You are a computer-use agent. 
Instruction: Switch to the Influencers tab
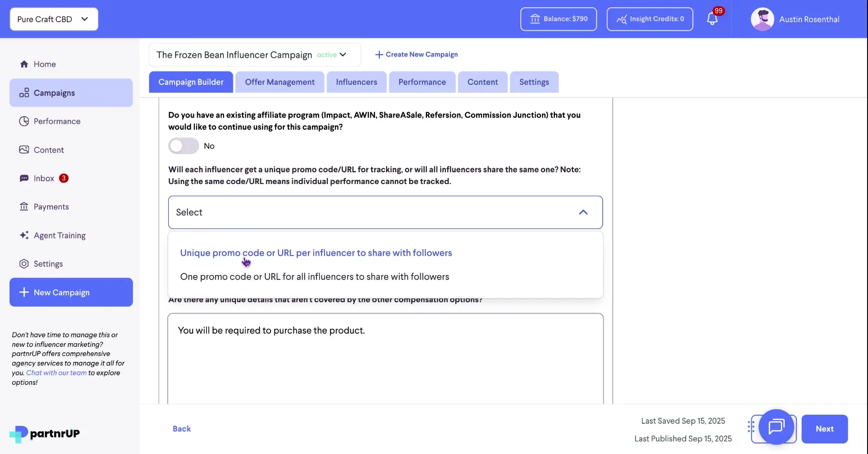[356, 82]
